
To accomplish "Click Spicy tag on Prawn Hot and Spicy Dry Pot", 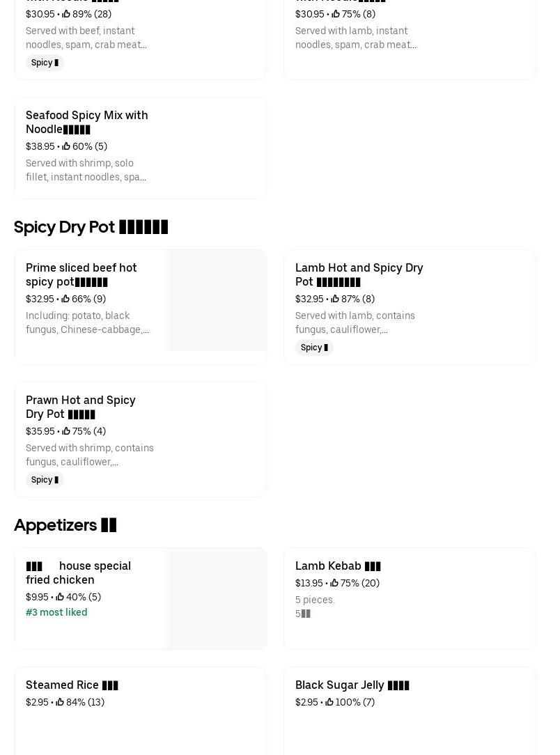I will [x=45, y=480].
